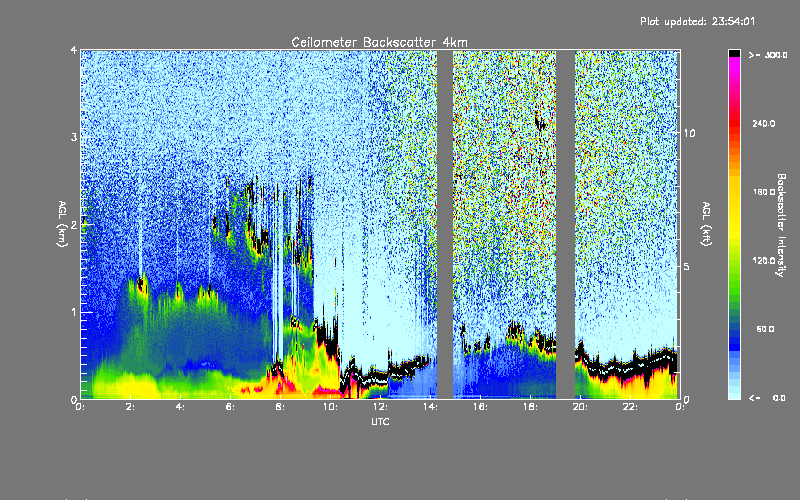Click the '5' tick on the kft axis
This screenshot has height=500, width=800.
click(x=687, y=266)
